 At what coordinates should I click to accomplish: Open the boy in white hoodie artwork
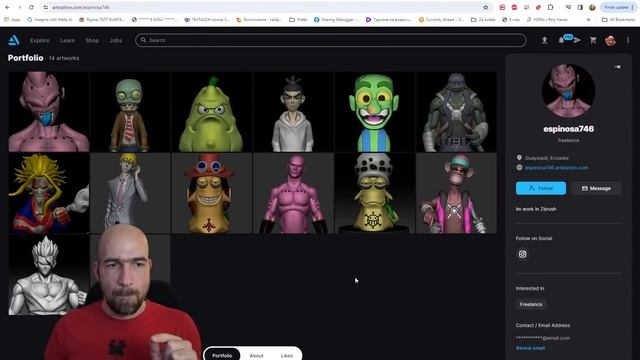coord(293,112)
